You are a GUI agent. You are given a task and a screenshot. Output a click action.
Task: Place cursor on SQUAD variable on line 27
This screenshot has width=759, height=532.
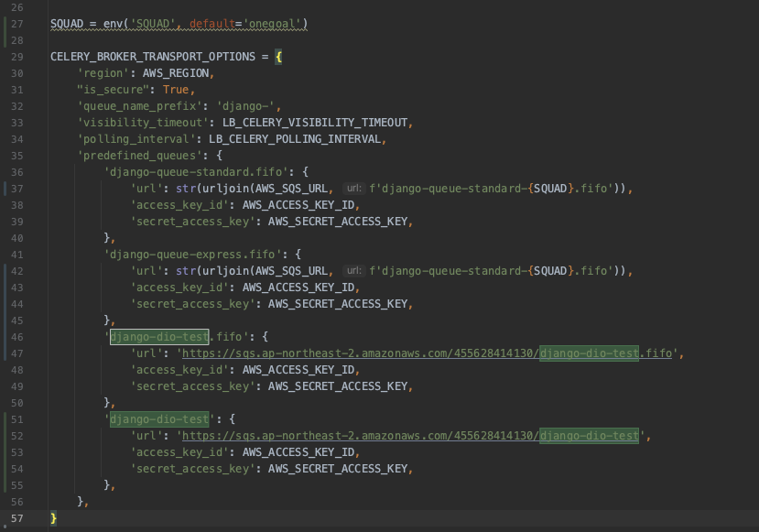pos(67,24)
